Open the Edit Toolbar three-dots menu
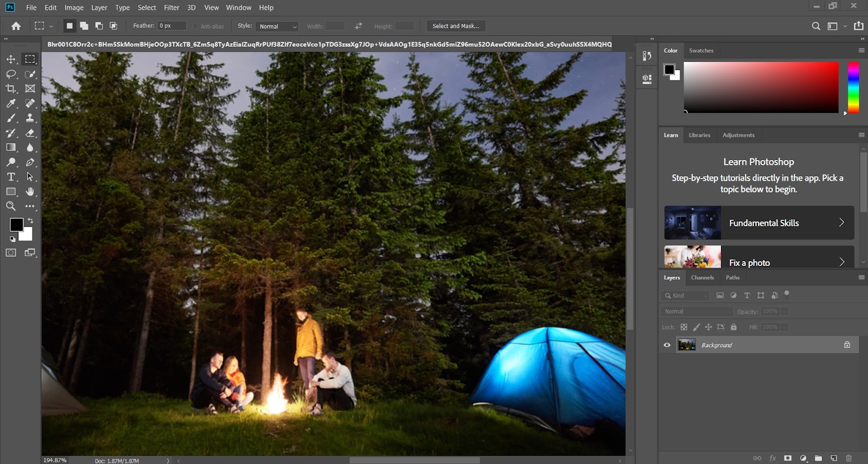 [x=30, y=206]
